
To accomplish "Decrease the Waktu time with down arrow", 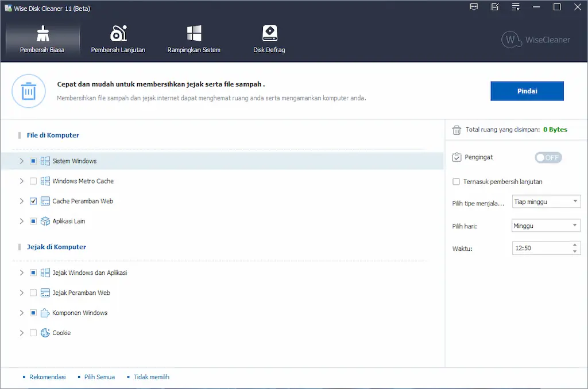I will [x=575, y=251].
